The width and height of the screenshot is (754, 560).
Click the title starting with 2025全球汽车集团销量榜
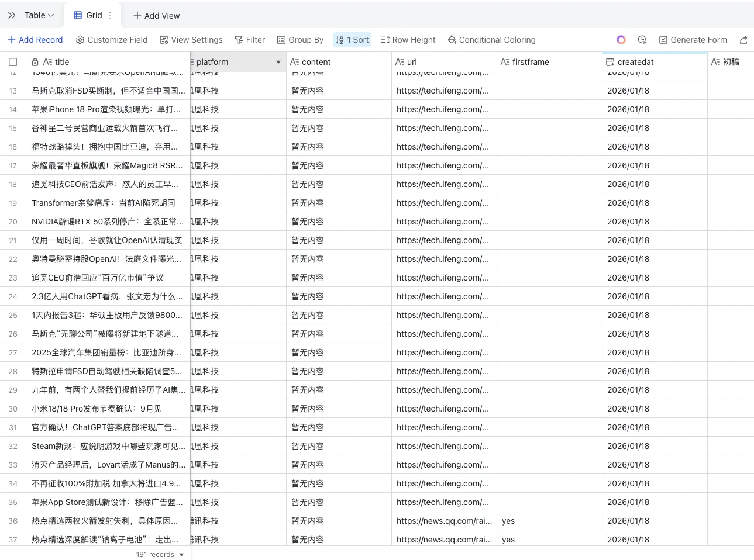point(106,352)
